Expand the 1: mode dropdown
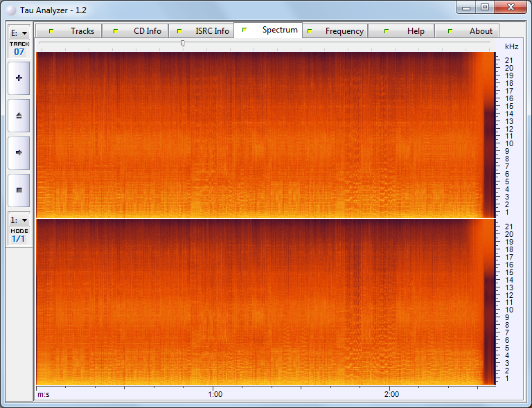532x408 pixels. pos(19,220)
